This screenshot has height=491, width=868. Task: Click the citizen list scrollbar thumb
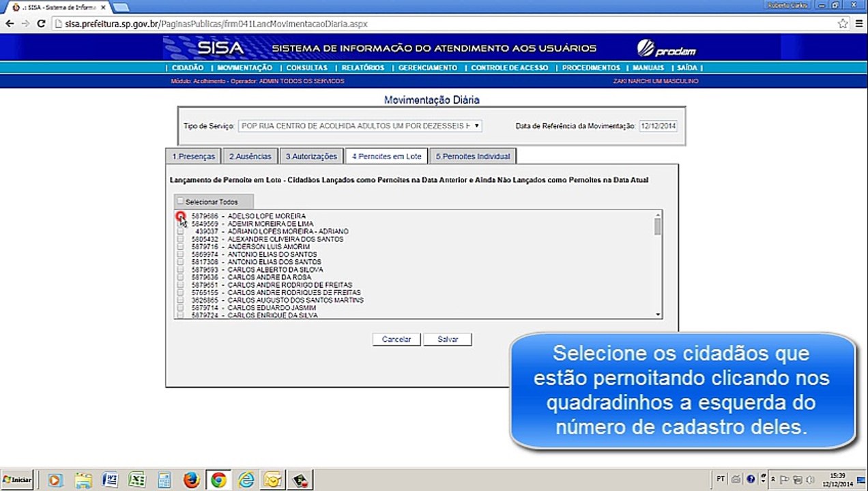[x=658, y=226]
